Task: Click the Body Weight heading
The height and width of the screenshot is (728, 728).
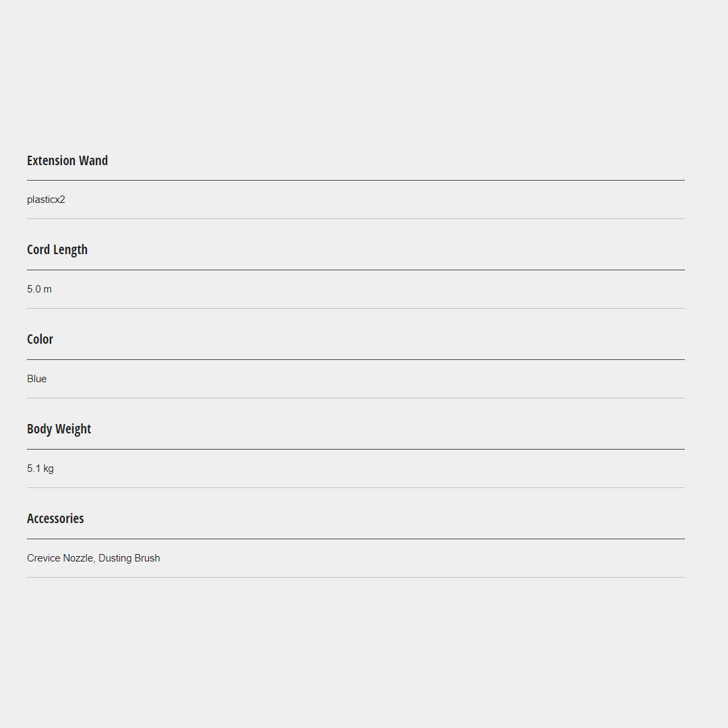Action: tap(59, 429)
